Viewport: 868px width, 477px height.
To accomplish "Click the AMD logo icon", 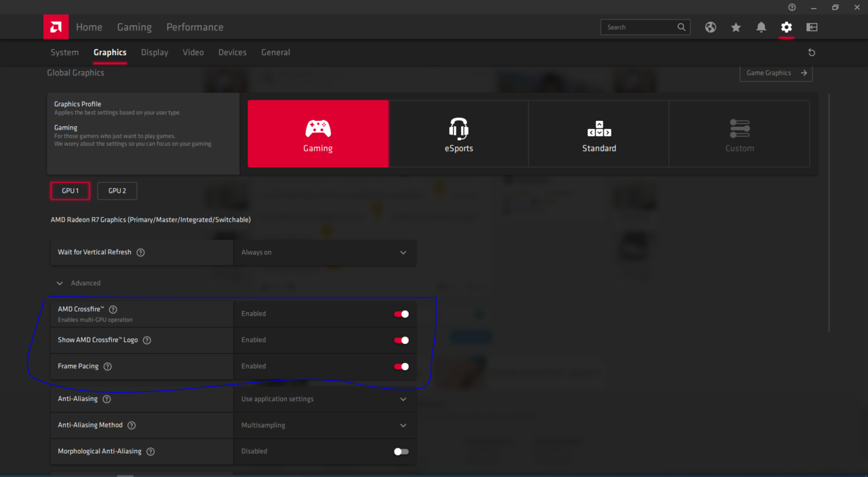I will pos(56,27).
